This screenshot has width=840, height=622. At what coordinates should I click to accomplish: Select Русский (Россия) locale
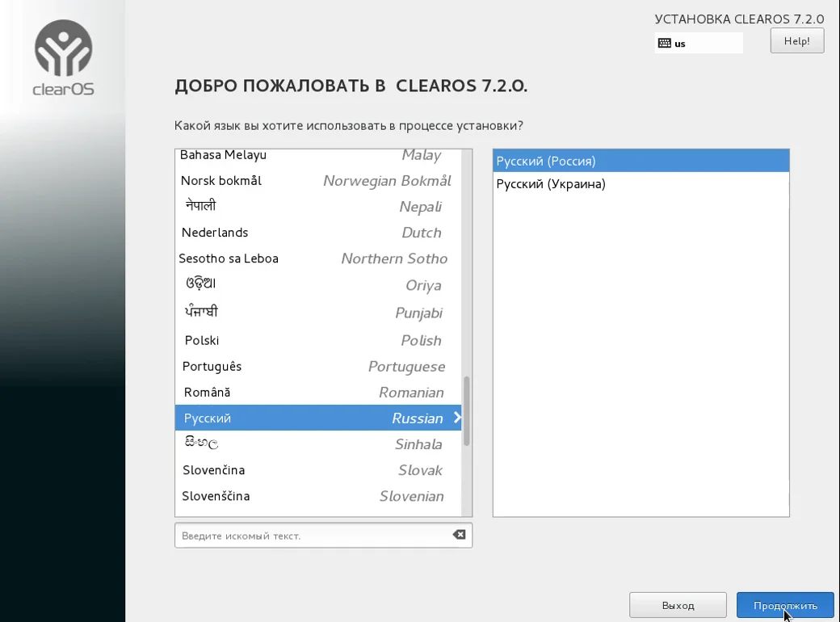640,161
